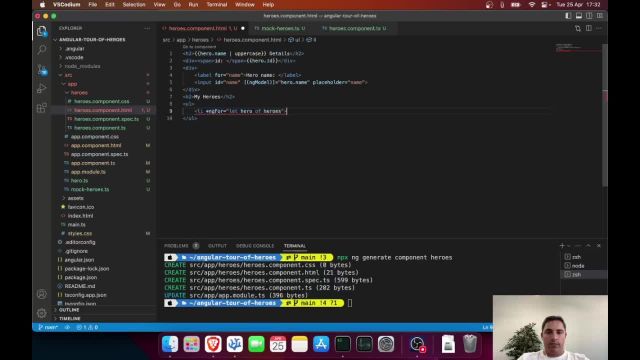Click the Open Changes icon in editor toolbar
Viewport: 640px width, 360px height.
578,29
